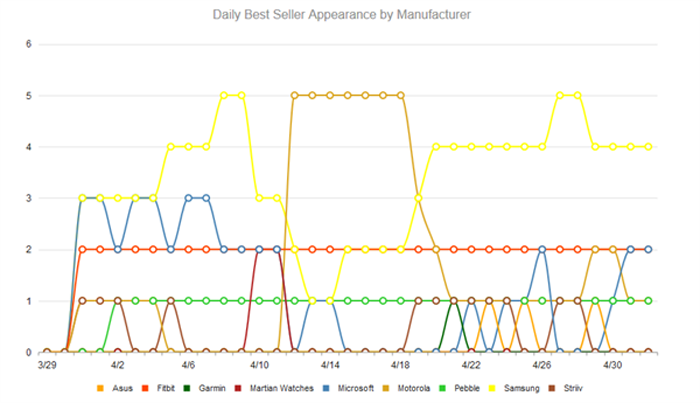The width and height of the screenshot is (700, 403).
Task: Click the y-axis label 6
Action: click(x=30, y=44)
